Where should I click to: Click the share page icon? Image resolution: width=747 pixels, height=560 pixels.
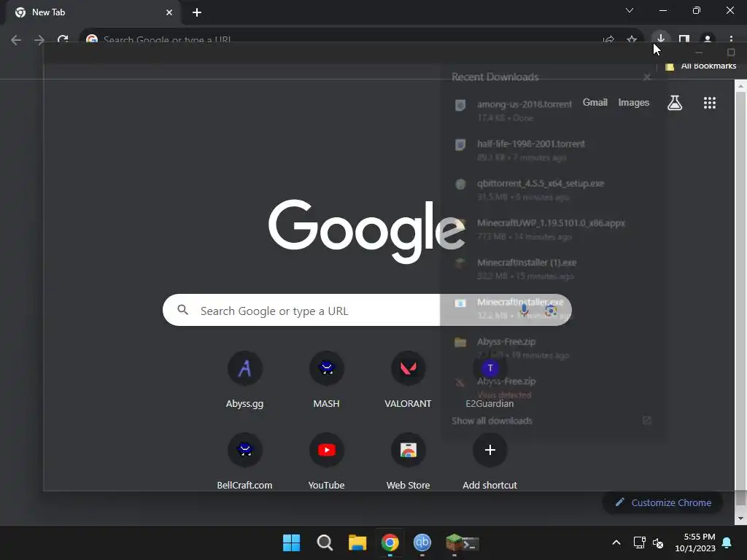click(x=608, y=39)
